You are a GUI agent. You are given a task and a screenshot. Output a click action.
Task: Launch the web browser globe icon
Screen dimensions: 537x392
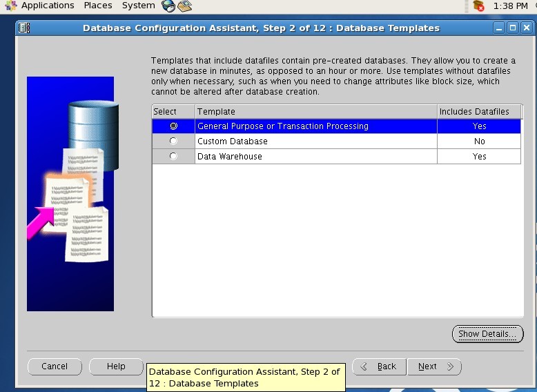(168, 6)
